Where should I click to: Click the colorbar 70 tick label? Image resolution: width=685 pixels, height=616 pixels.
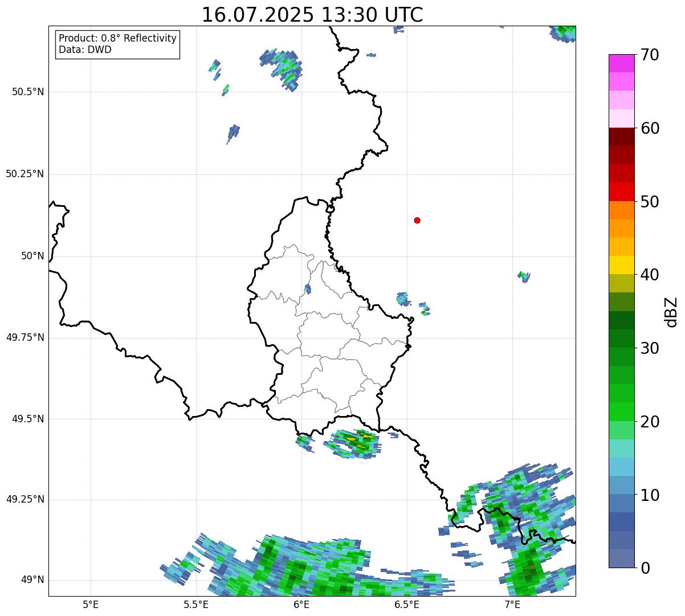[650, 55]
